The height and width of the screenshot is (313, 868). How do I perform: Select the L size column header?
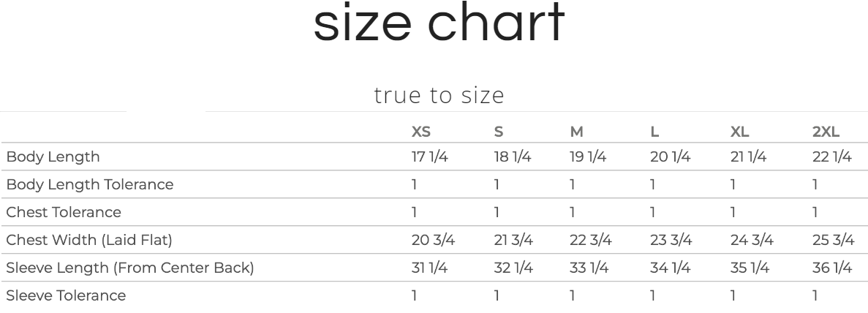pyautogui.click(x=654, y=132)
